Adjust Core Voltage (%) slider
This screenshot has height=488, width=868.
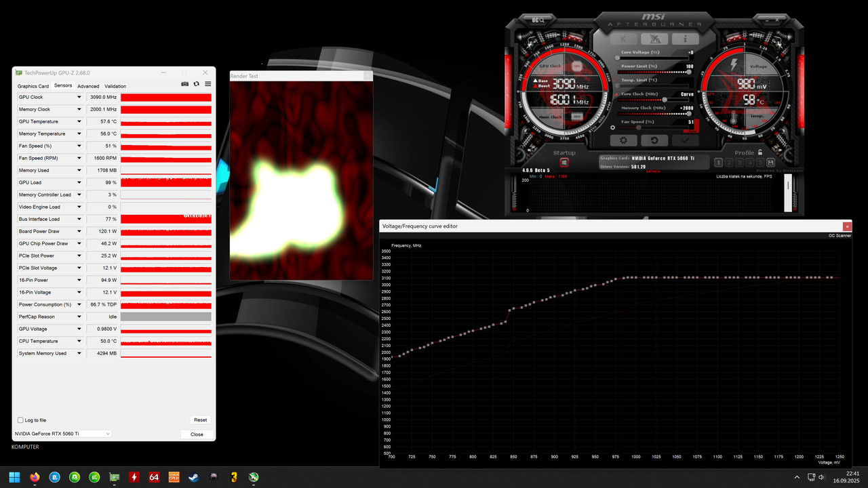click(x=654, y=58)
